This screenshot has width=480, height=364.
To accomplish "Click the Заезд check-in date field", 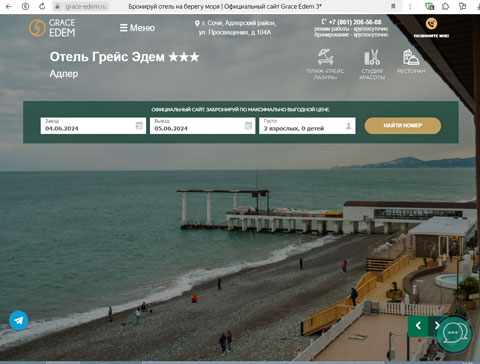I will point(93,126).
